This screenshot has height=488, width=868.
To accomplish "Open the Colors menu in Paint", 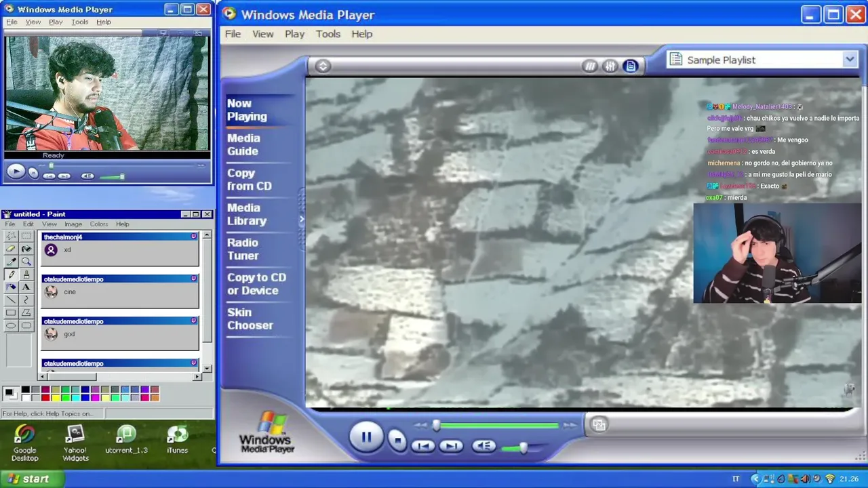I will tap(99, 224).
